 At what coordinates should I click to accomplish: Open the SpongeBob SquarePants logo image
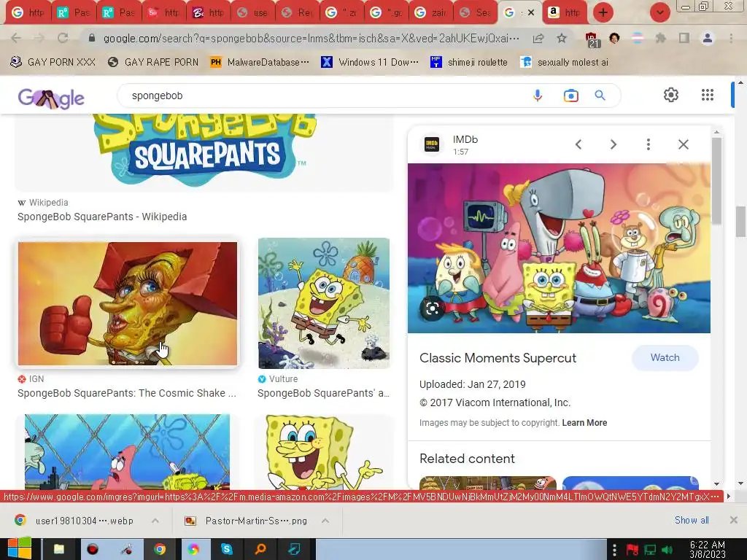tap(205, 150)
